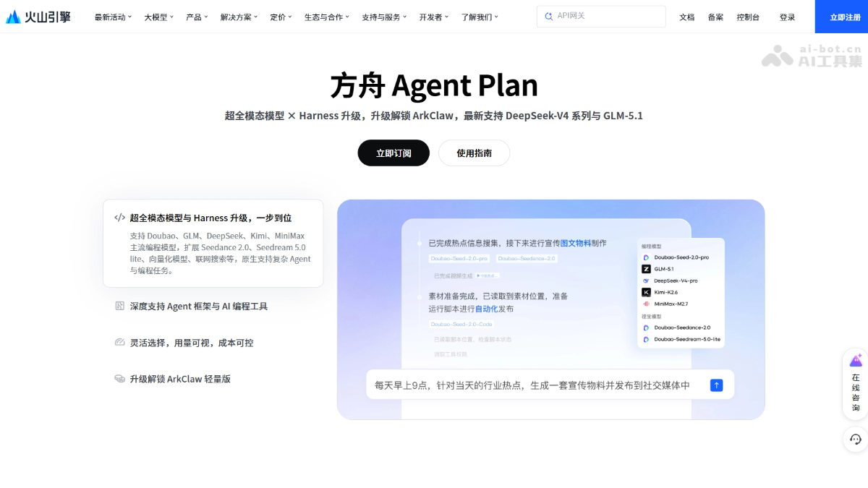
Task: Click the gauge icon beside 灵活选择，用量可视，成本可控
Action: pos(120,342)
